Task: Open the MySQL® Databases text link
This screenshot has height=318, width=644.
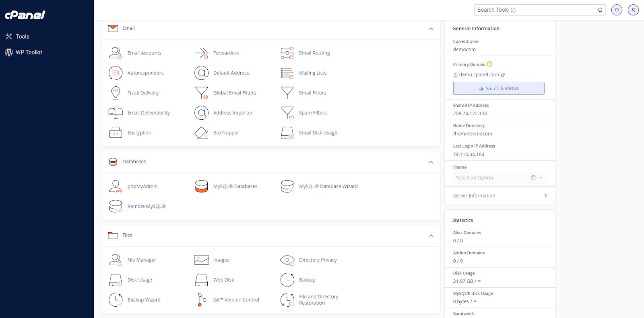Action: (235, 186)
